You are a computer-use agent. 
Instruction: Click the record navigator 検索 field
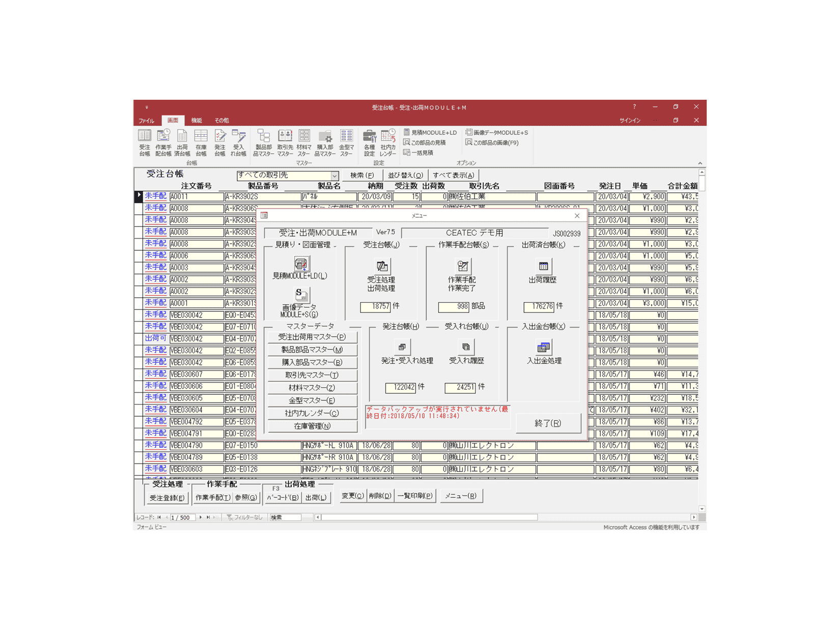click(286, 518)
